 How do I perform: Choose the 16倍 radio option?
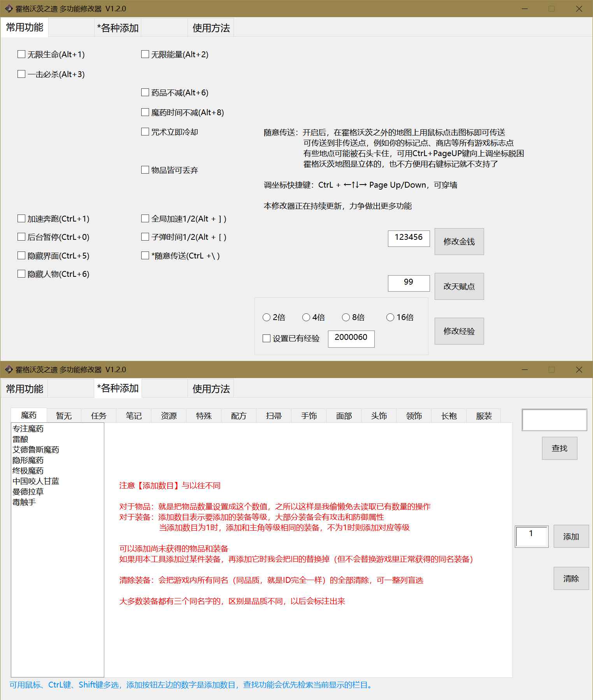pyautogui.click(x=390, y=318)
